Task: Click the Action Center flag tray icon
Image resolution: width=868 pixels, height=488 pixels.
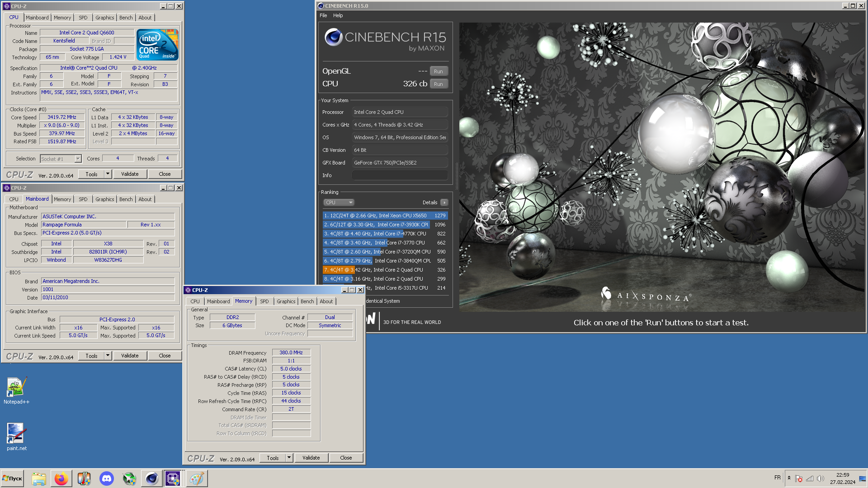Action: click(x=799, y=479)
